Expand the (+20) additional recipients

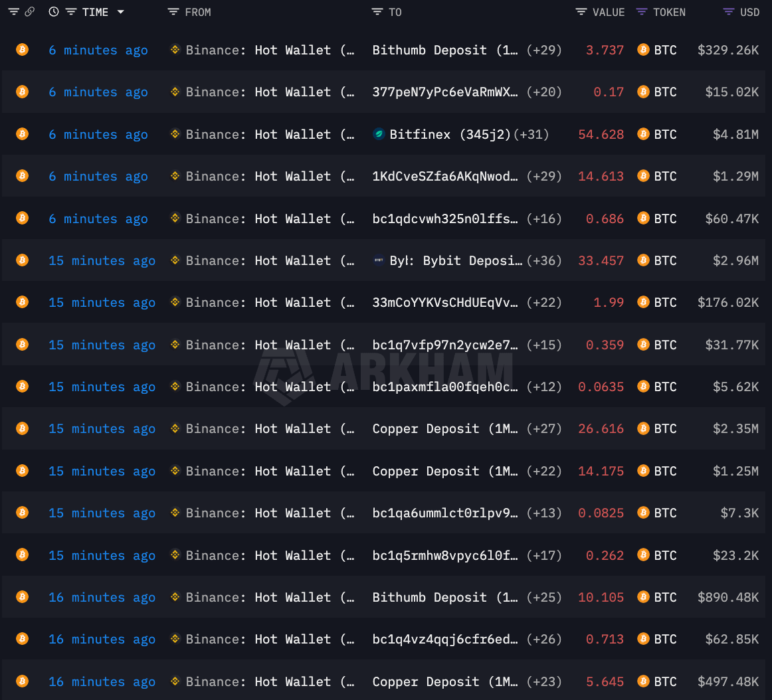[544, 92]
